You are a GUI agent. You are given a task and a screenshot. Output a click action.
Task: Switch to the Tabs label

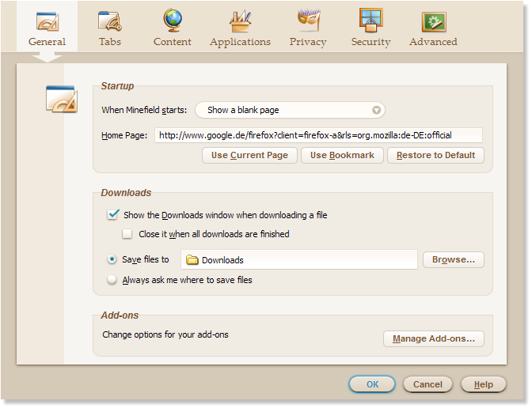point(109,42)
